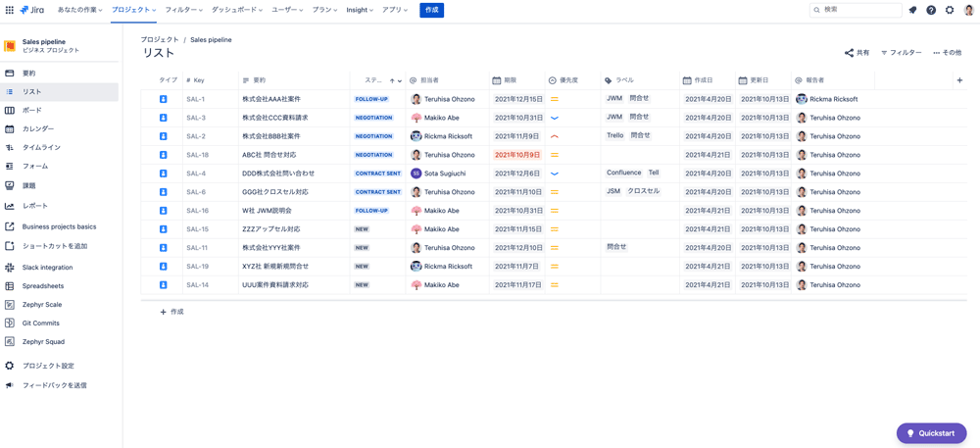Screen dimensions: 980x448
Task: Expand the あなたの作業 menu
Action: [x=80, y=10]
